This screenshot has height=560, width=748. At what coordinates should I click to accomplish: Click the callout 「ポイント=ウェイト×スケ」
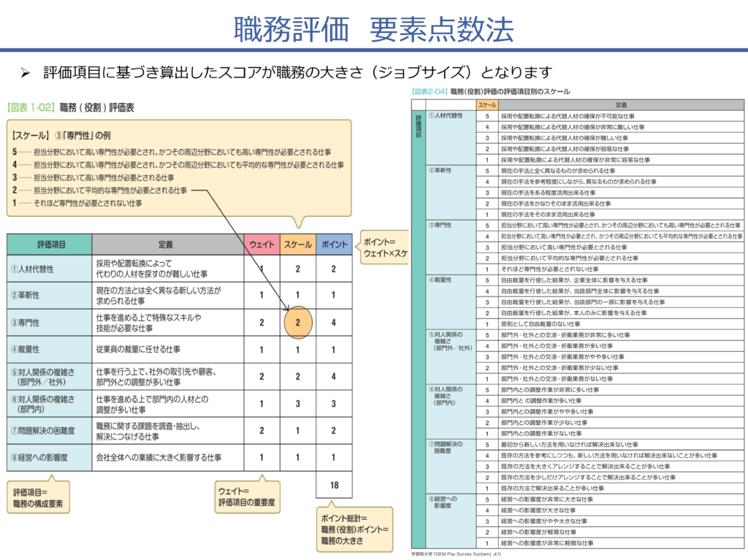click(386, 248)
